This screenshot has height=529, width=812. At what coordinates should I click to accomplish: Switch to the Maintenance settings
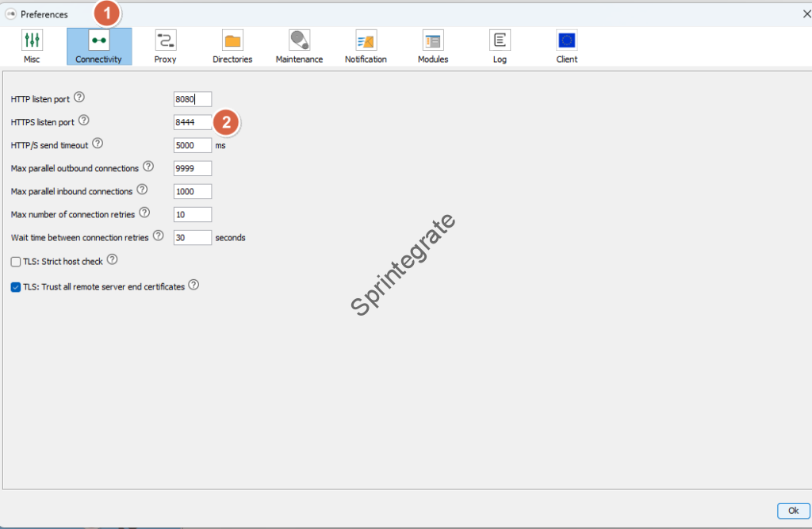click(299, 46)
